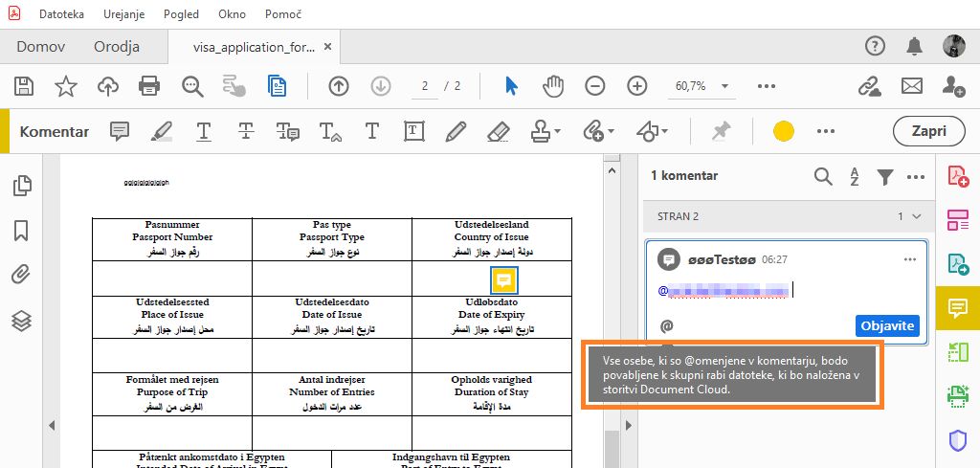Switch to the Orodja tab

pos(116,47)
